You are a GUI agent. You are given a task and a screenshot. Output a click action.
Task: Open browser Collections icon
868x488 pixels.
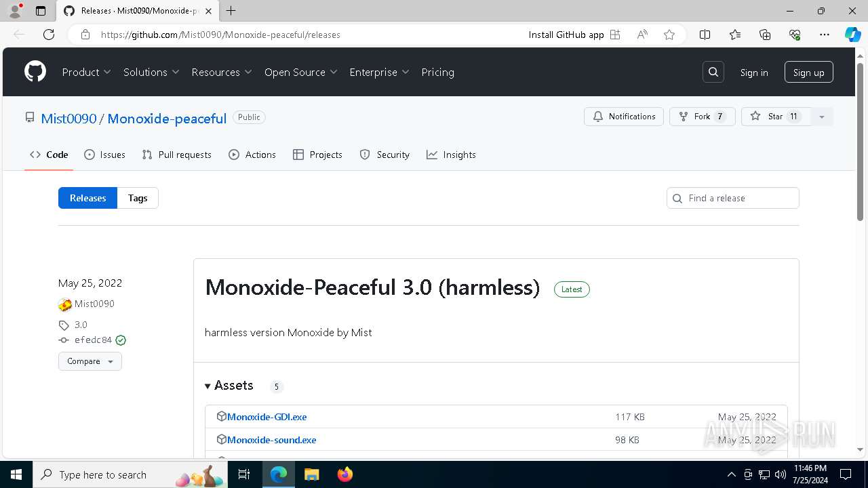(x=765, y=35)
